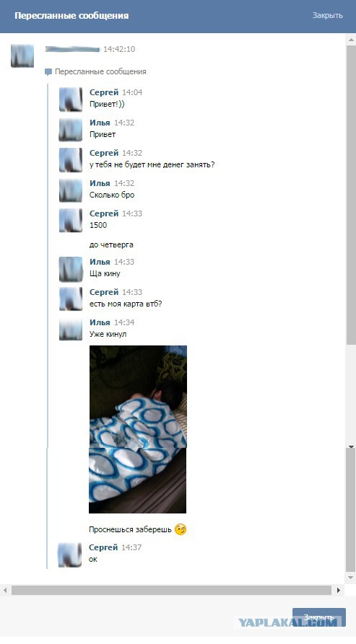Click the vertical scrollbar down arrow at bottom
Screen dimensions: 356x644
351,578
